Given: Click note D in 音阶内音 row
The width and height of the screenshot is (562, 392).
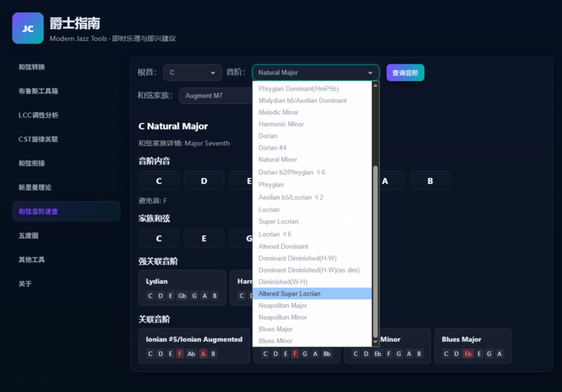Looking at the screenshot, I should pyautogui.click(x=204, y=181).
